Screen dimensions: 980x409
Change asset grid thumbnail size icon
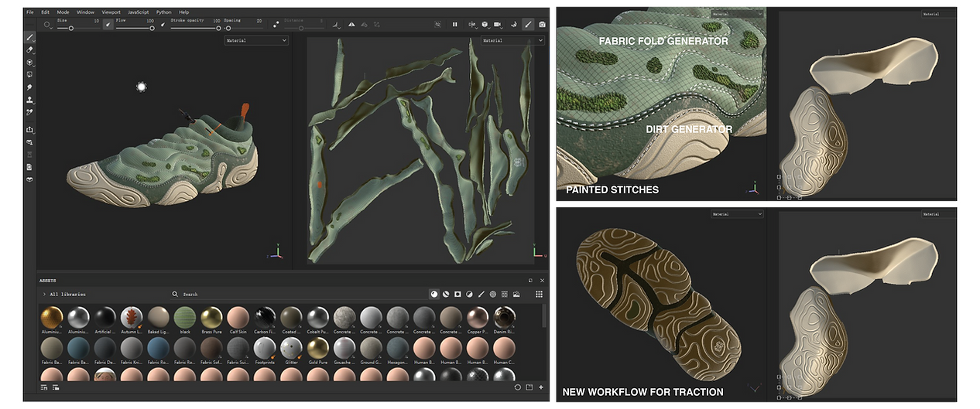click(540, 294)
